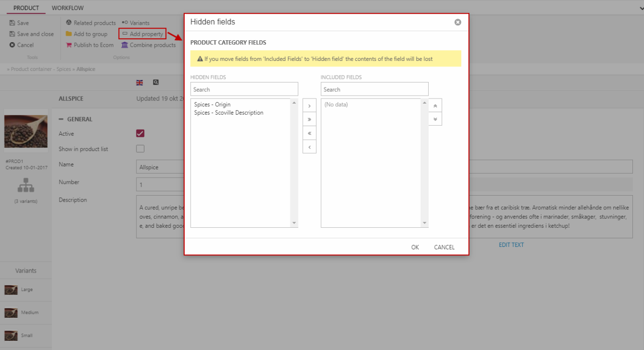Switch to the Workflow tab
This screenshot has height=350, width=644.
click(67, 8)
